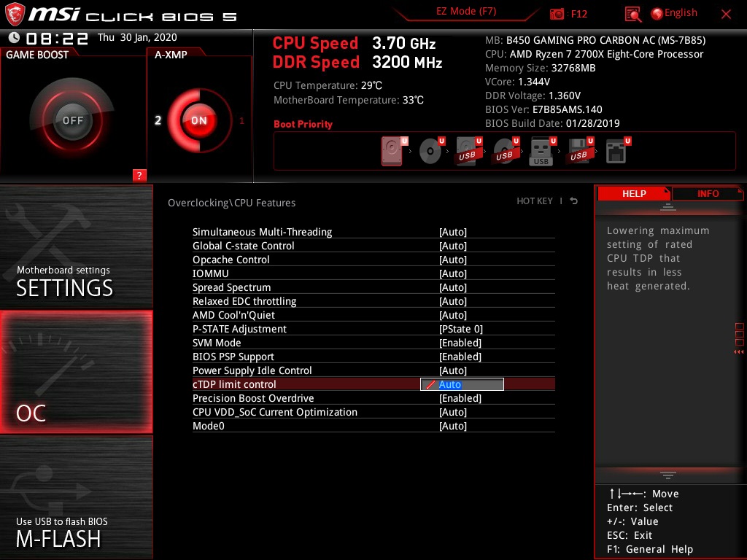Toggle the A-XMP ON button
Viewport: 747px width, 560px height.
199,120
